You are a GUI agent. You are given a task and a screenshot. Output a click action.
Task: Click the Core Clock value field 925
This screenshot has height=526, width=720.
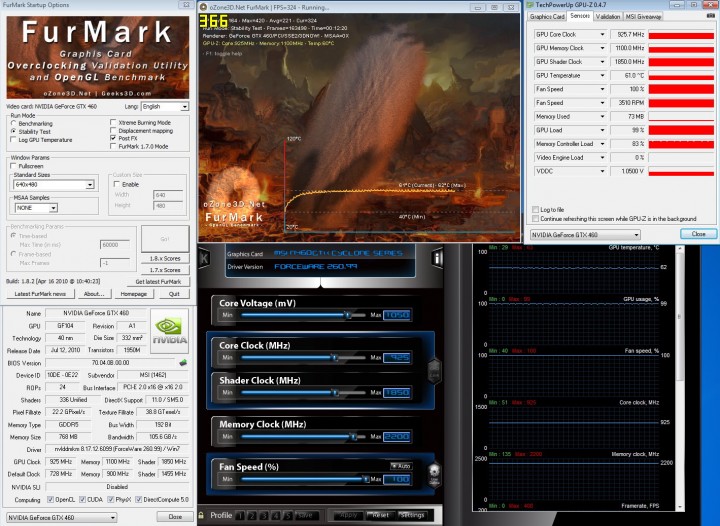tap(397, 358)
